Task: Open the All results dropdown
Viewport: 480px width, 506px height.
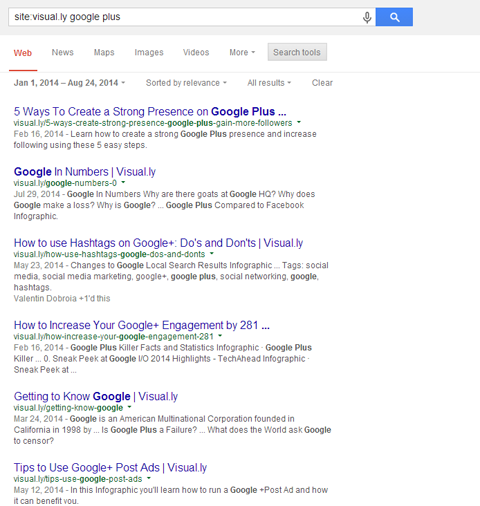Action: [x=269, y=83]
